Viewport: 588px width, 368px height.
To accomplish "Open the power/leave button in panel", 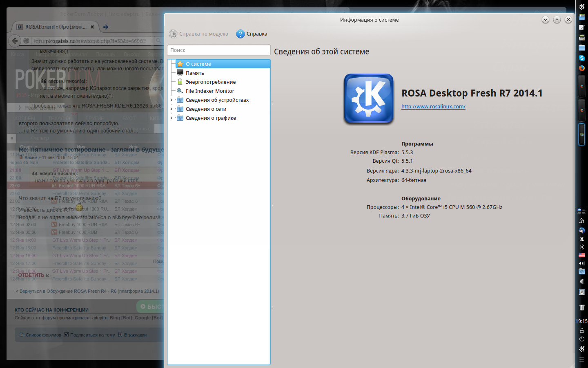I will [x=582, y=339].
